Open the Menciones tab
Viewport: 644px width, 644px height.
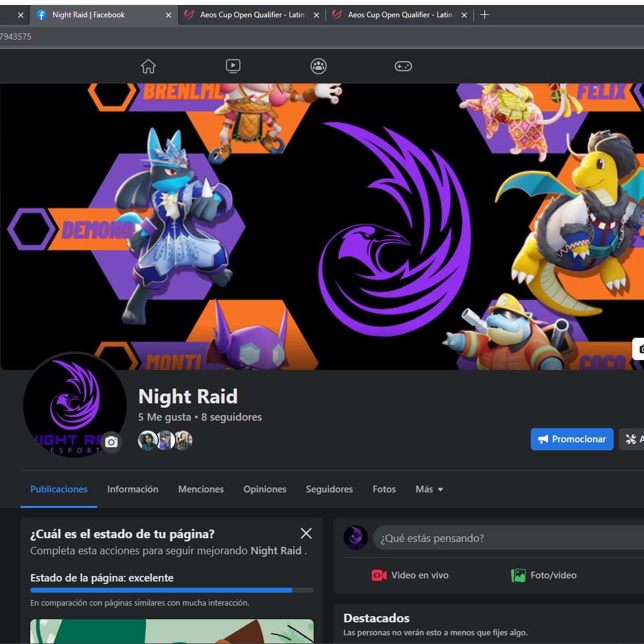201,489
